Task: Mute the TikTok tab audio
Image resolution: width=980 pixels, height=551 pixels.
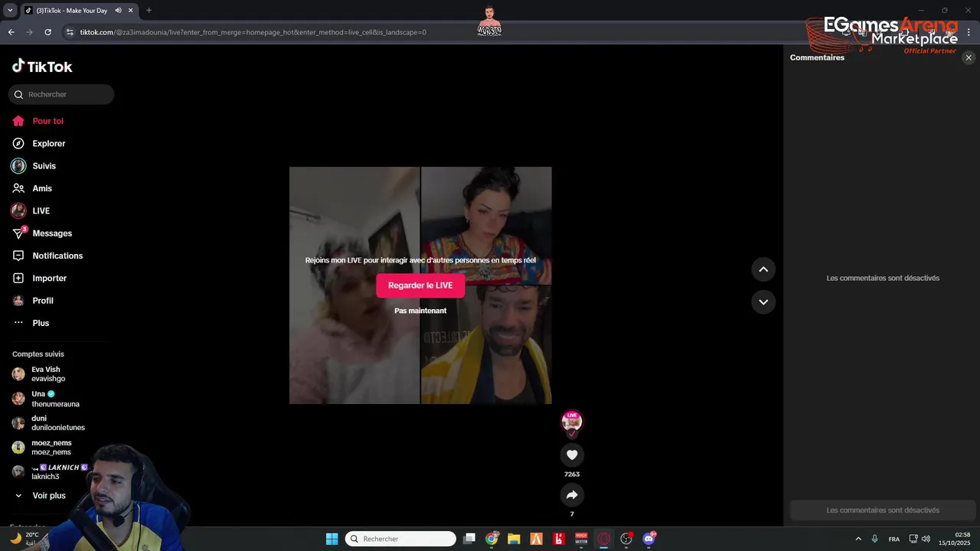Action: coord(118,11)
